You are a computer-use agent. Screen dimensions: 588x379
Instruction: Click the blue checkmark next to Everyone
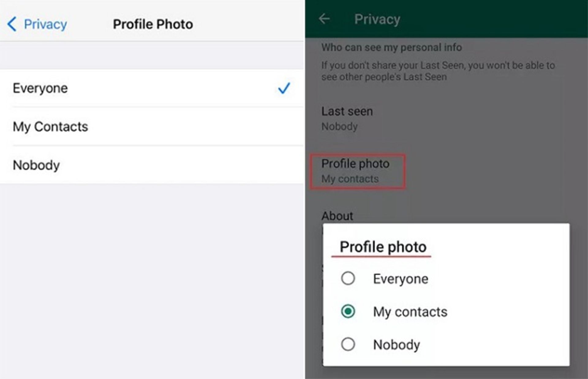pos(284,88)
